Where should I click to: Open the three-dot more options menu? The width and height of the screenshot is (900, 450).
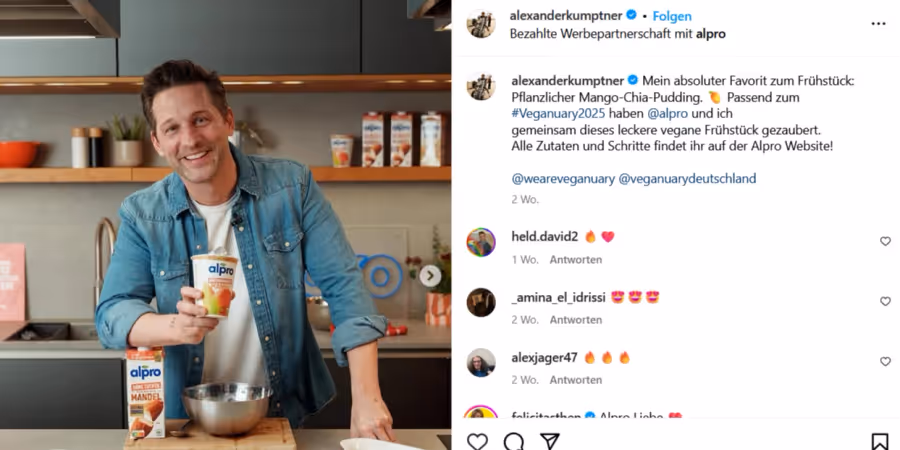(878, 24)
